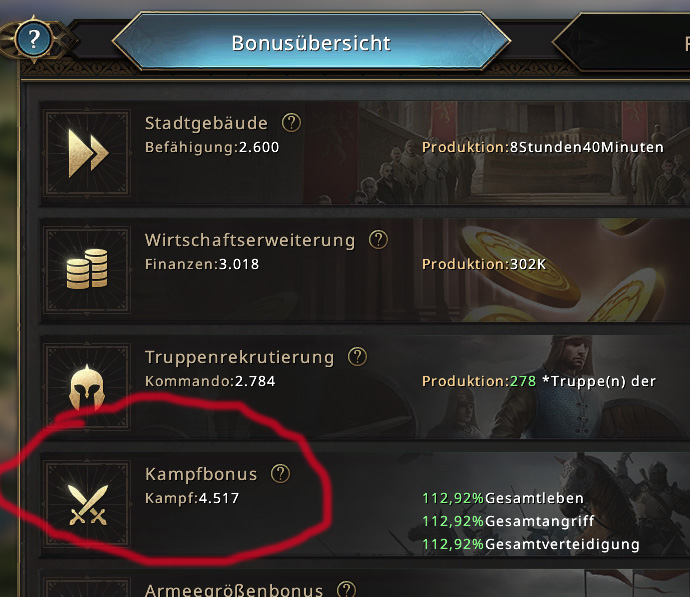Viewport: 690px width, 597px height.
Task: Select the Produktion:302K entry
Action: pos(484,264)
